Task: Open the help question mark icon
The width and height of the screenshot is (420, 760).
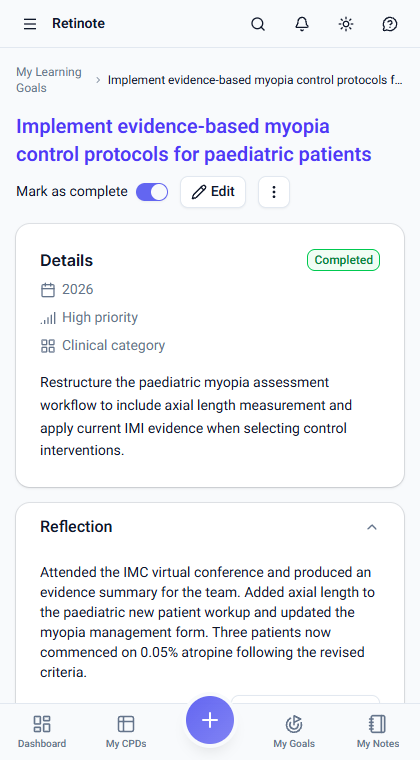Action: (x=390, y=24)
